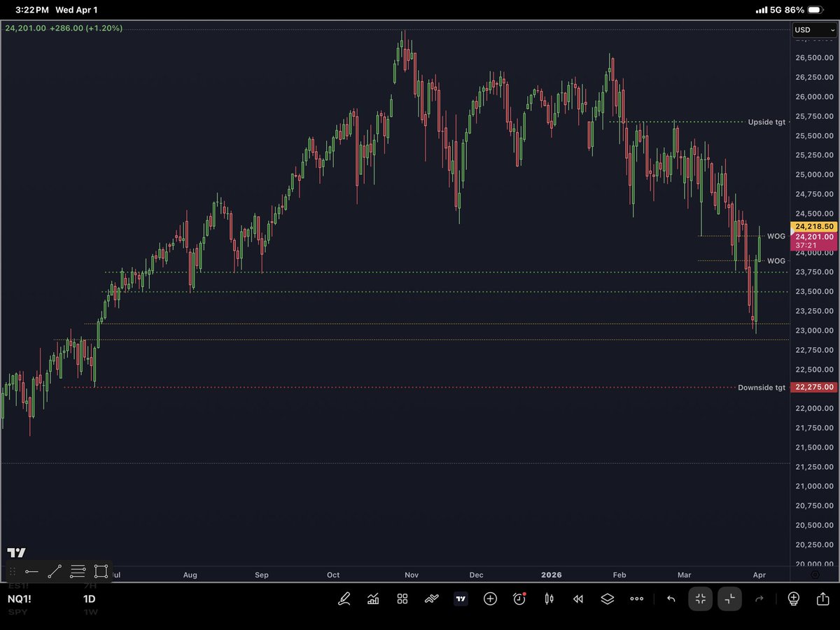Tap the 3:22 PM clock in status bar
This screenshot has width=840, height=630.
32,10
